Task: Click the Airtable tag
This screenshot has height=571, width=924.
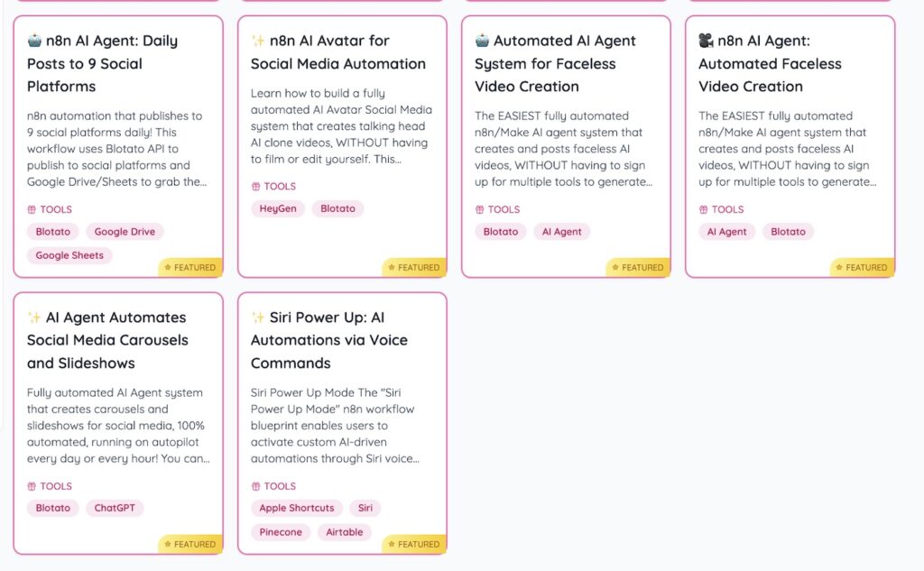Action: [x=345, y=532]
